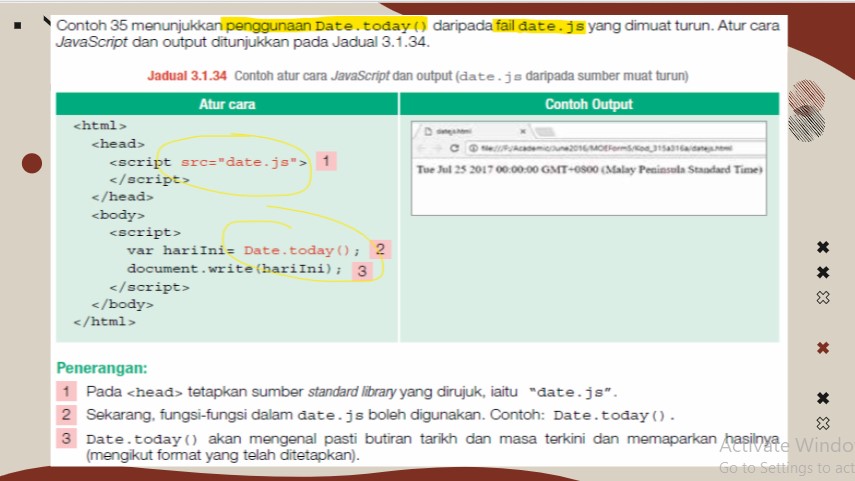Click the green 'Penerangan:' heading
The width and height of the screenshot is (855, 481).
(x=102, y=368)
